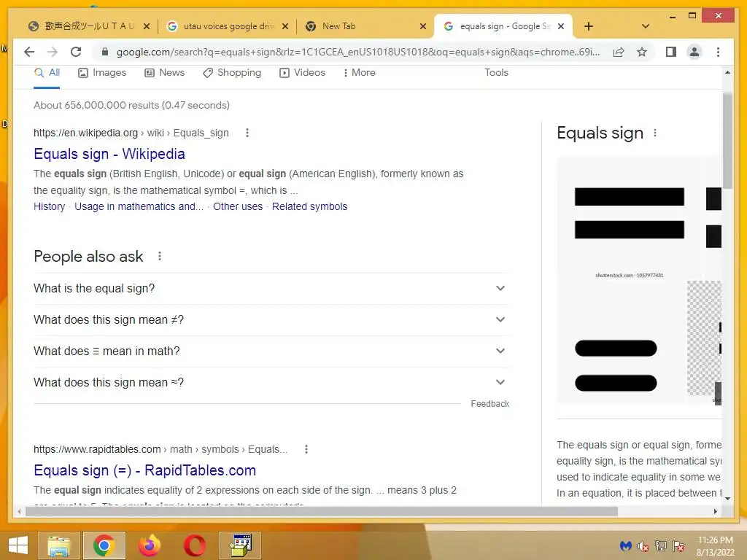This screenshot has width=747, height=560.
Task: Open Other uses sitelink
Action: 238,206
